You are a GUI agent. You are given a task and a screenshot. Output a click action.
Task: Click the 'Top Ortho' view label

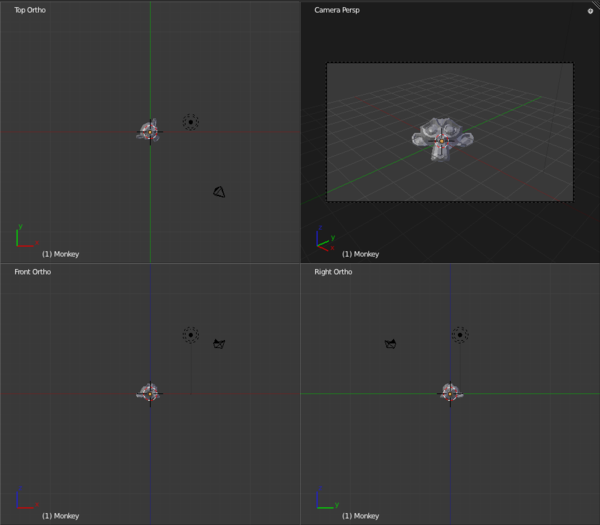(30, 10)
